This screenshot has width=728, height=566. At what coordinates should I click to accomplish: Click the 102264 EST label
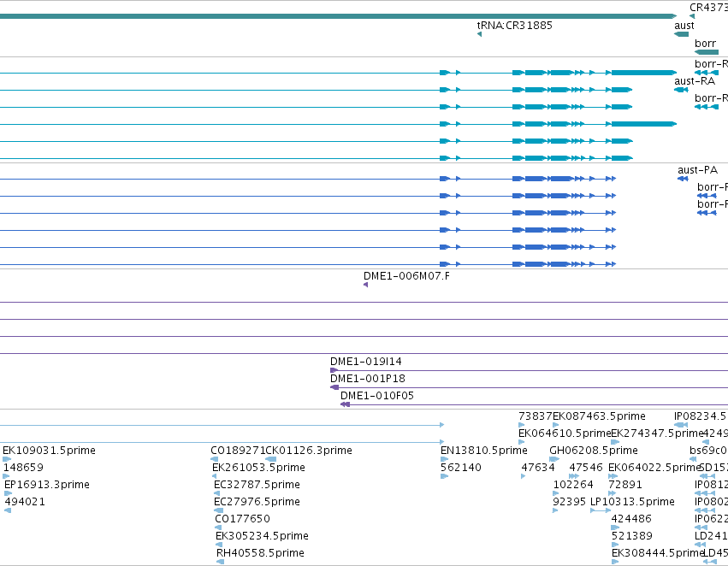coord(573,485)
